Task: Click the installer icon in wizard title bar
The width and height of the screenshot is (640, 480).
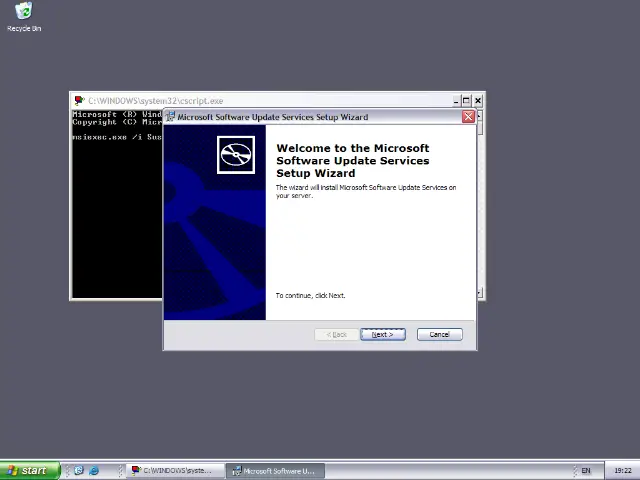Action: pyautogui.click(x=171, y=117)
